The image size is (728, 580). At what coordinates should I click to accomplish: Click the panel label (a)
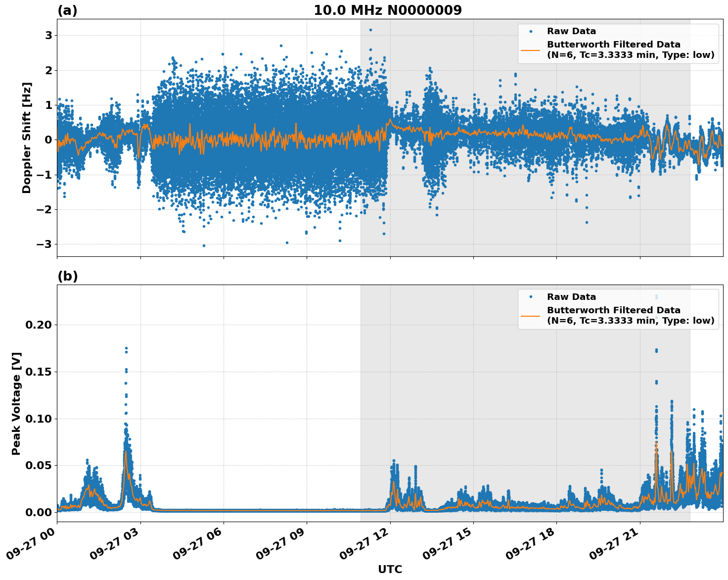pyautogui.click(x=69, y=9)
